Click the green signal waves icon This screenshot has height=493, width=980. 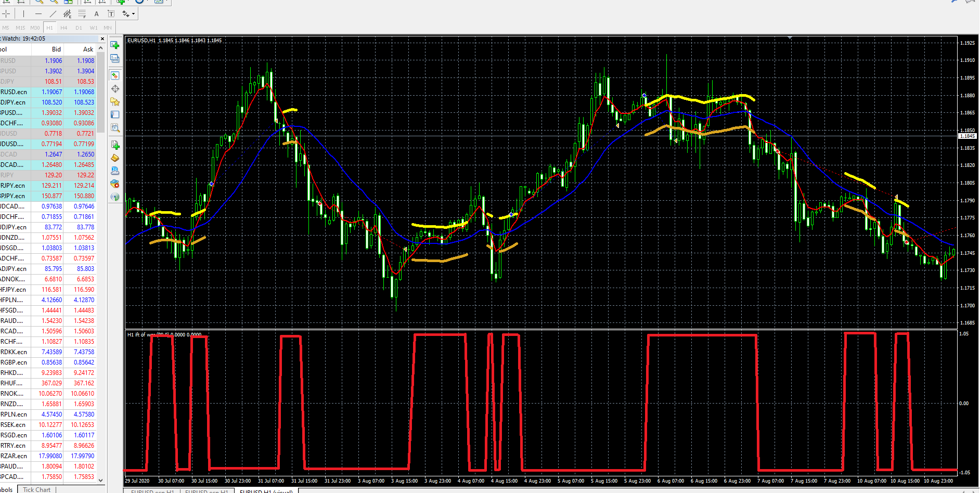115,197
